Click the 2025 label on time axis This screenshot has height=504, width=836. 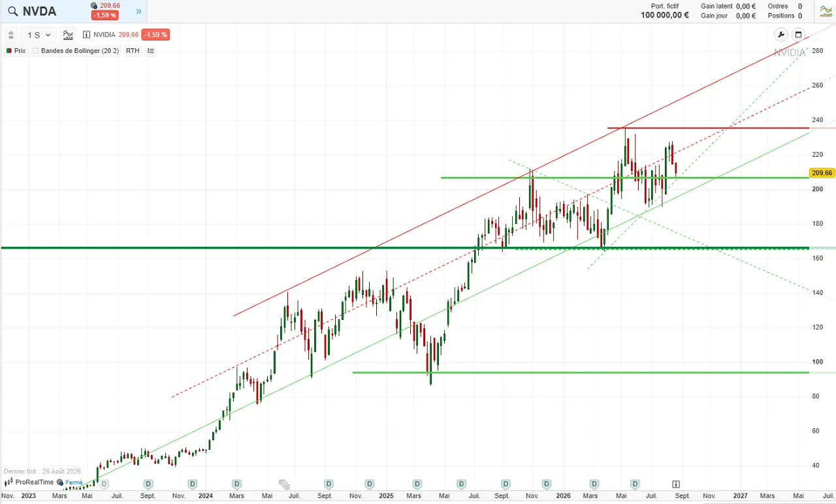[x=386, y=496]
